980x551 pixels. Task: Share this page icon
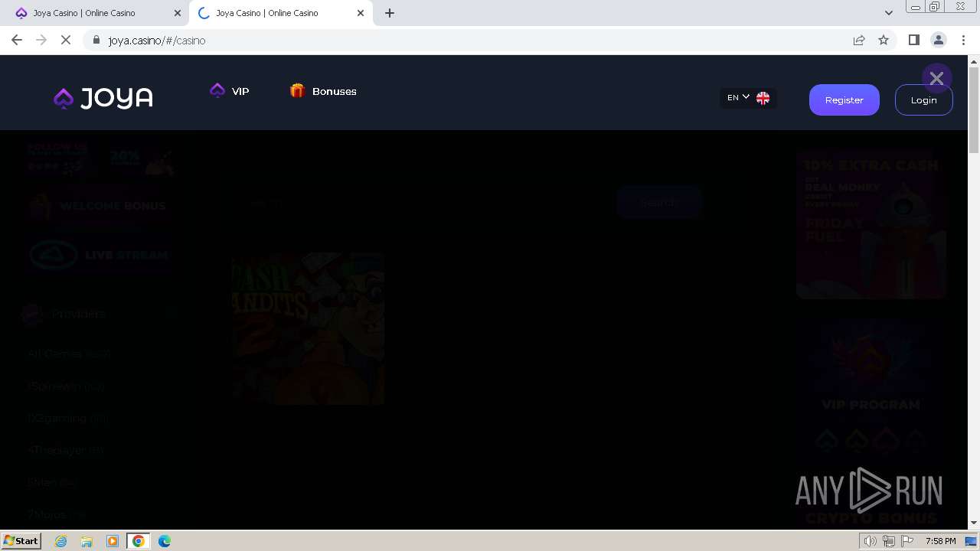[x=859, y=41]
